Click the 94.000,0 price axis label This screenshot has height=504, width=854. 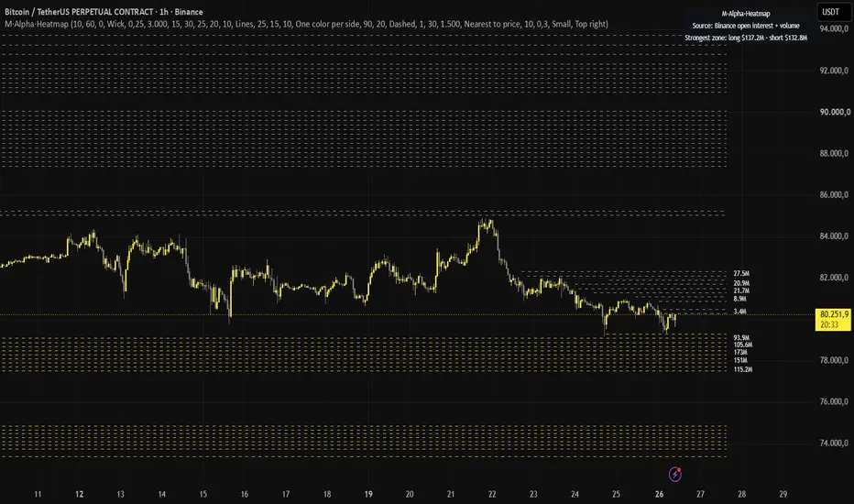click(x=834, y=28)
